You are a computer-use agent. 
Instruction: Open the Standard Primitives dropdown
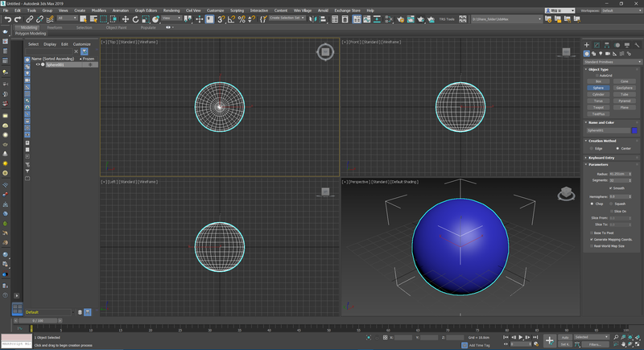(x=611, y=61)
